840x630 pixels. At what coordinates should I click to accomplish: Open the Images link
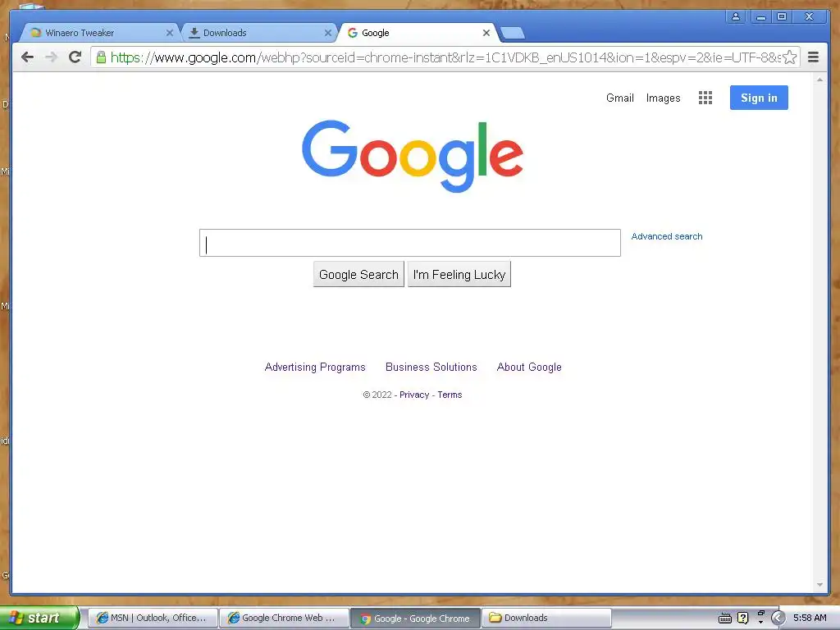point(663,98)
